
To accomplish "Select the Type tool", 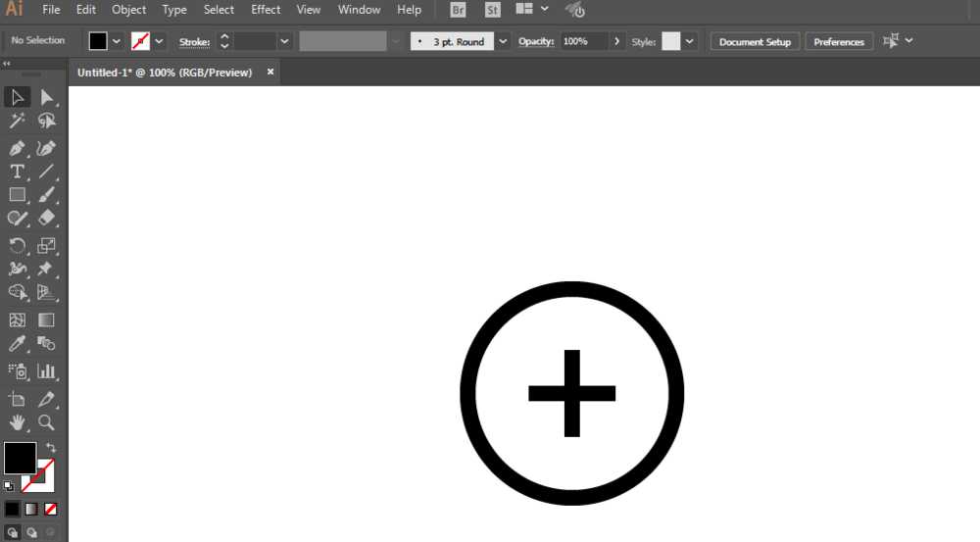I will click(17, 172).
